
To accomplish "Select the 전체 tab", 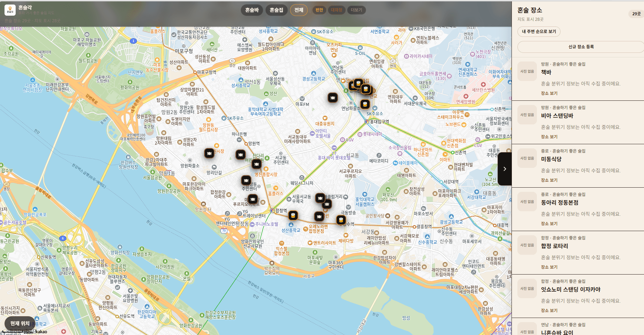I will 299,10.
